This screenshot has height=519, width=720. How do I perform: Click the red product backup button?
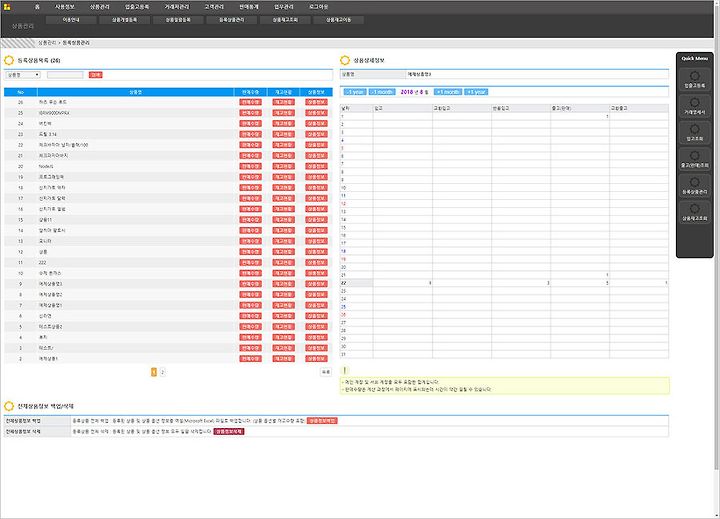[322, 421]
